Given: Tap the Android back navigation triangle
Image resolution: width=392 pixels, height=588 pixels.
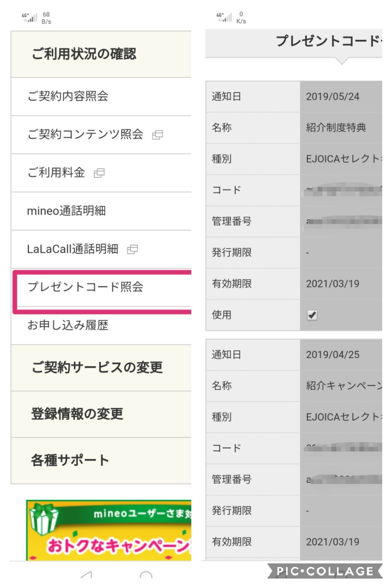Looking at the screenshot, I should coord(86,575).
